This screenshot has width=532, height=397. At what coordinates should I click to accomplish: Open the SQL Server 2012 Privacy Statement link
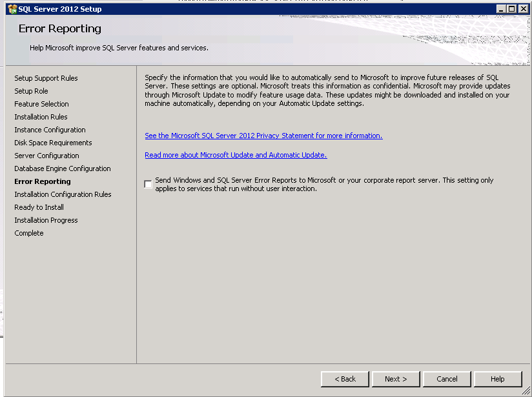click(263, 136)
